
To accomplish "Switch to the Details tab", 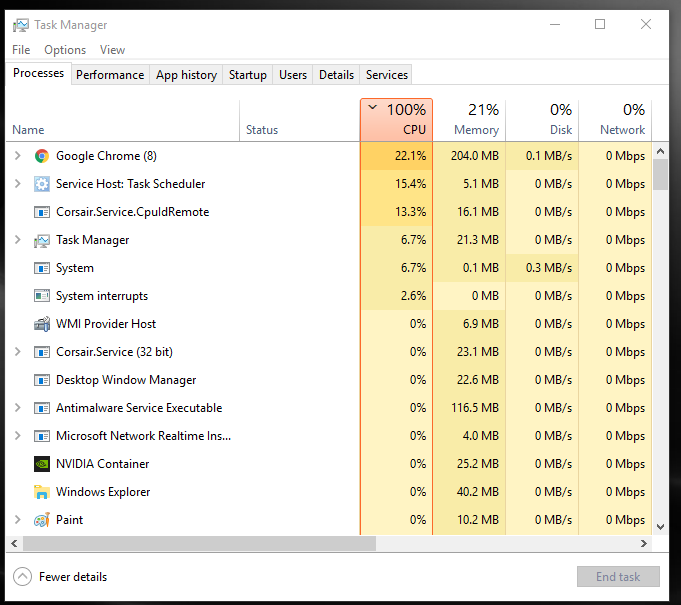I will tap(336, 75).
